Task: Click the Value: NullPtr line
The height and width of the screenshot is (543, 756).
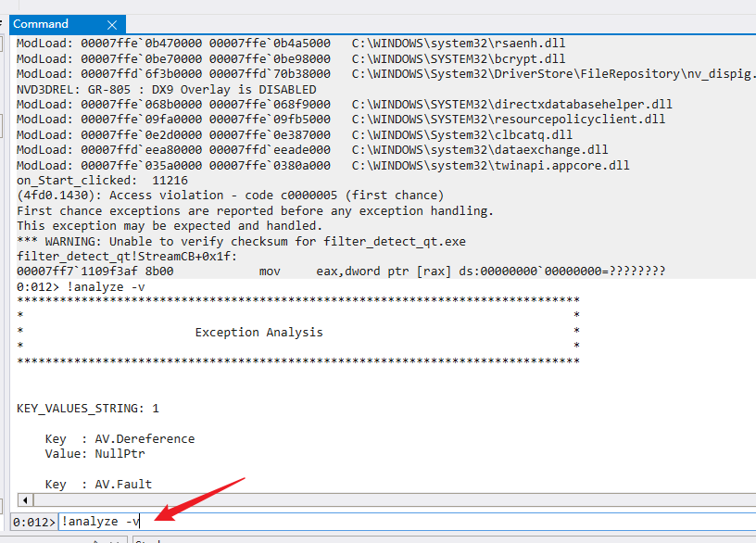Action: pos(95,454)
